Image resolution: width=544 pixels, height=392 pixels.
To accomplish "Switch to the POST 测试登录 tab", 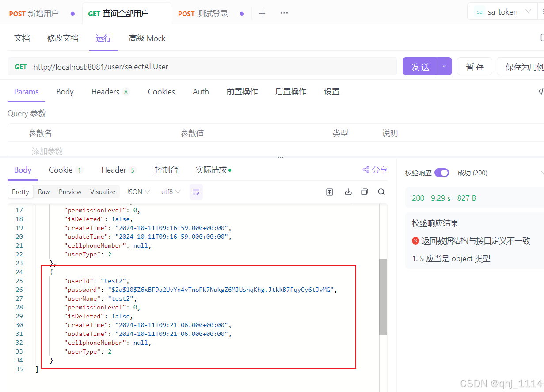I will coord(203,14).
